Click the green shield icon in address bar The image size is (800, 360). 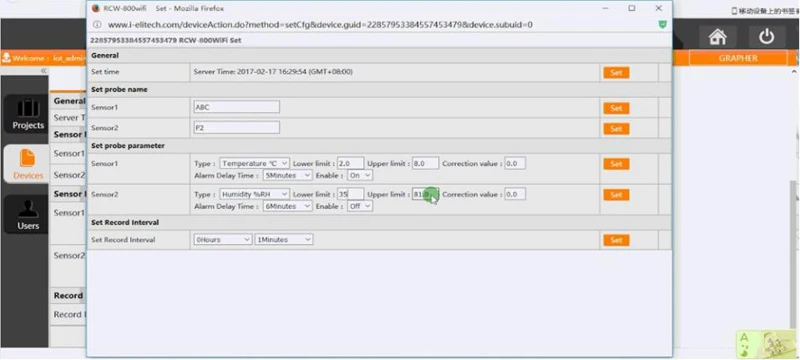tap(662, 24)
